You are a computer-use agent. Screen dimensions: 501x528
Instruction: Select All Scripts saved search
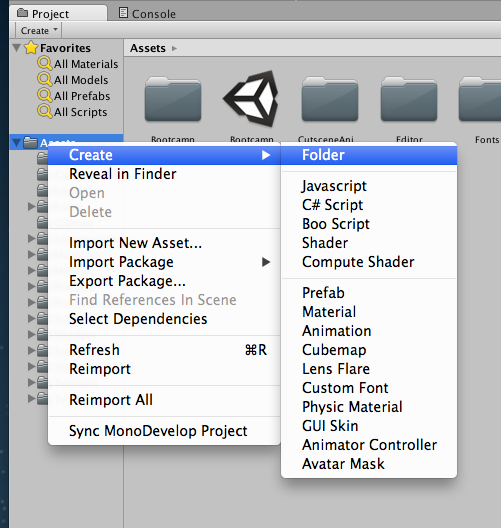tap(80, 112)
